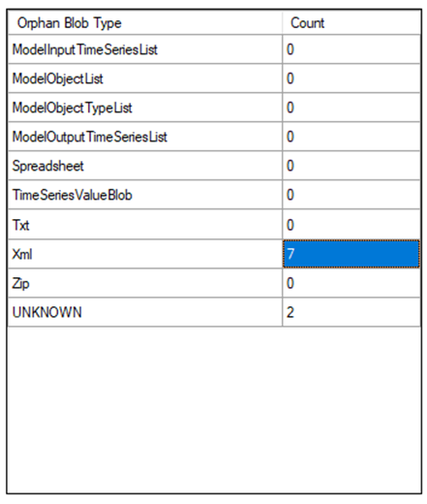Click the count cell for TimeSeriesValueBlob
Screen dimensions: 427x504
[351, 195]
